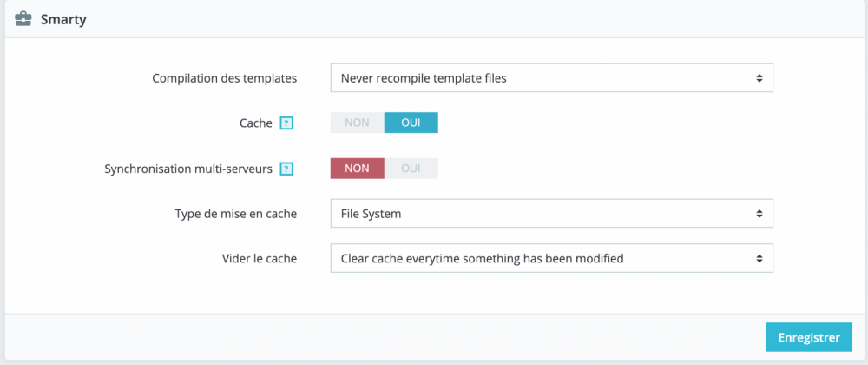Click the Enregistrer button
Screen dimensions: 868x365
pyautogui.click(x=808, y=337)
